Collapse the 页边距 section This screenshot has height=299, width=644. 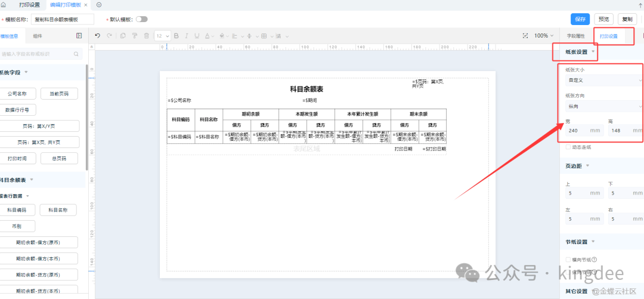coord(587,166)
